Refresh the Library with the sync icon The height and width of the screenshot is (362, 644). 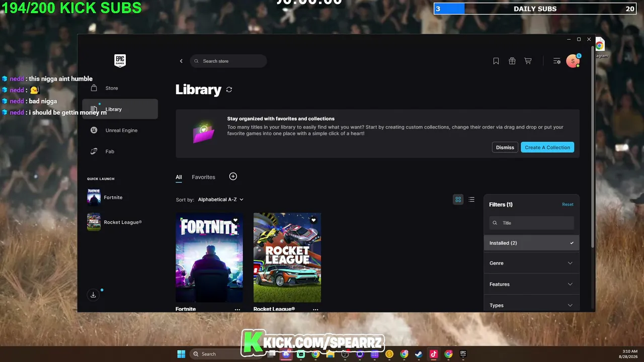click(x=229, y=89)
